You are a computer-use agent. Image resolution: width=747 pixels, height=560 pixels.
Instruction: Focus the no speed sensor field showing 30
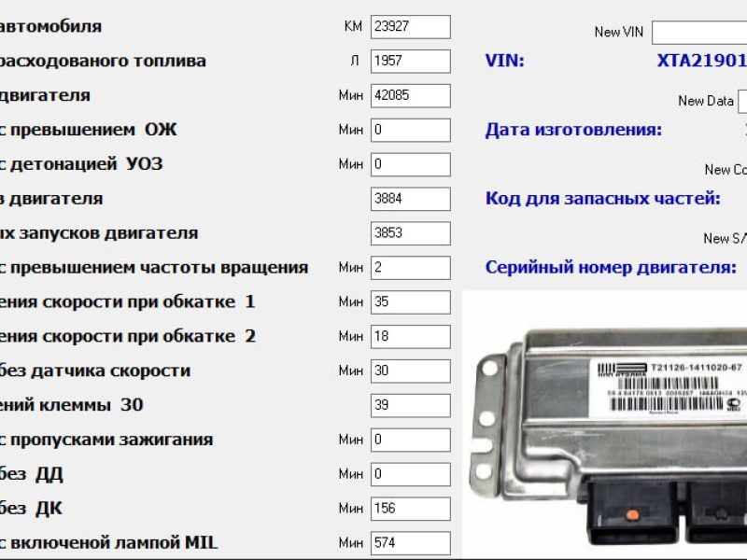410,371
